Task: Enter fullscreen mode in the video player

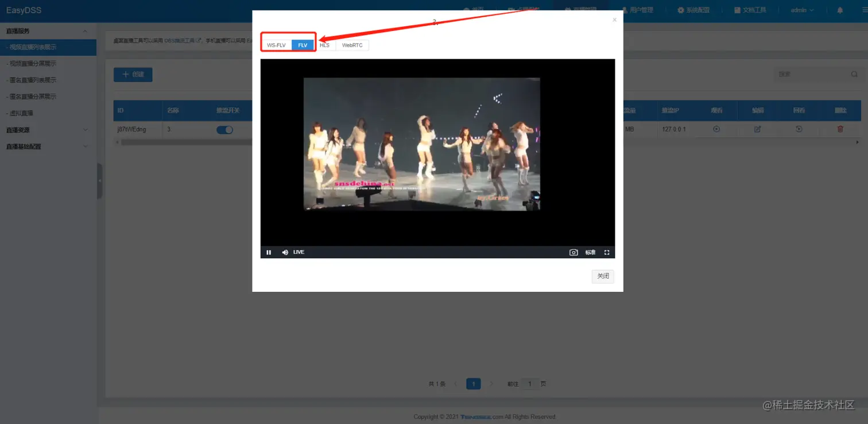Action: pyautogui.click(x=607, y=252)
